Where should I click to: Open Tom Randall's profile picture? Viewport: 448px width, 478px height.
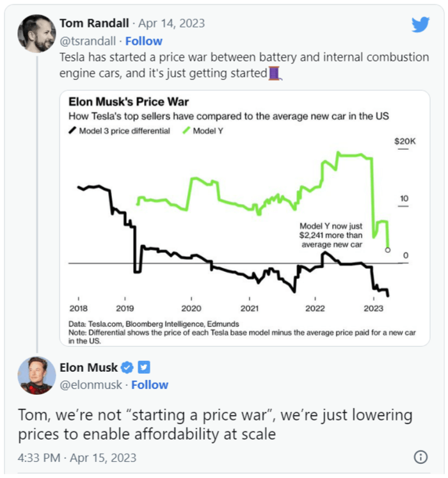(36, 33)
